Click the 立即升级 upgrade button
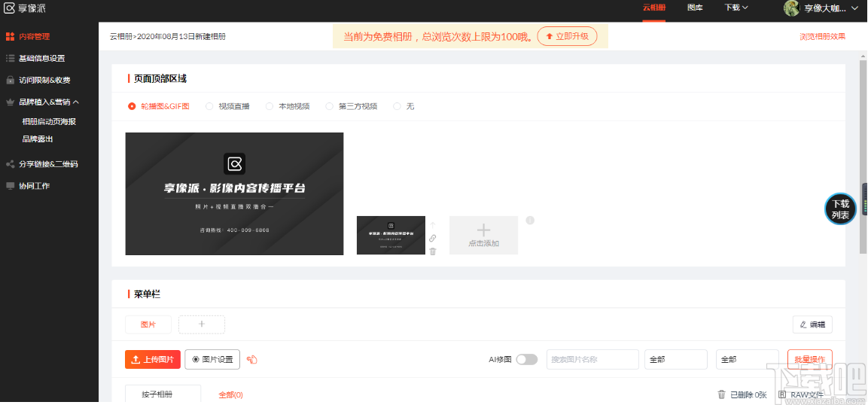868x405 pixels. 567,36
